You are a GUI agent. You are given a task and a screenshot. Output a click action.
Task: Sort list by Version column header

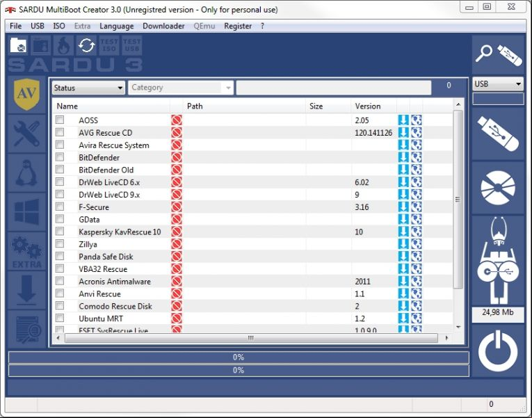[x=373, y=106]
